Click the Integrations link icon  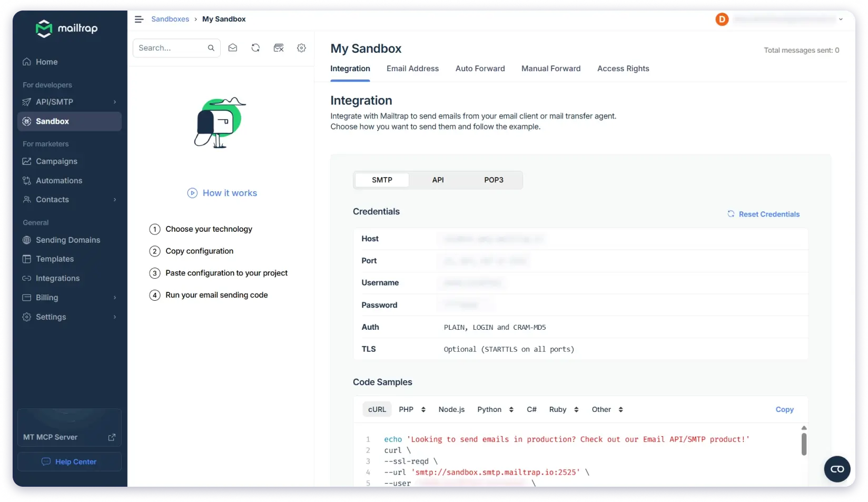(x=27, y=278)
